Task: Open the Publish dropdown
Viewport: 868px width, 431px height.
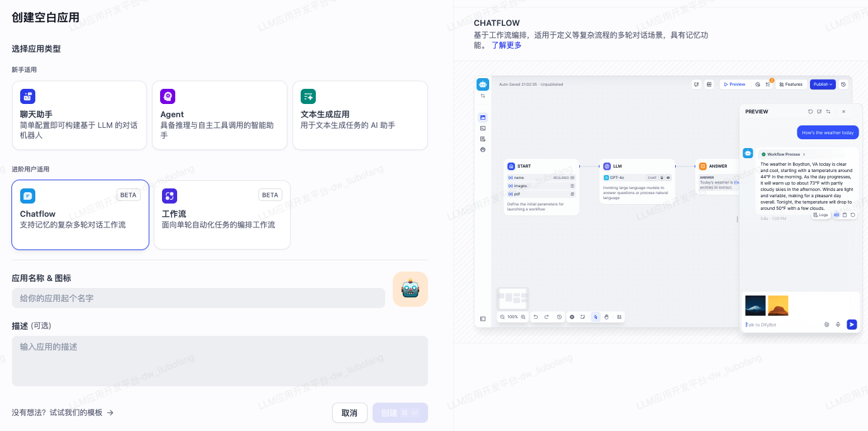Action: point(822,84)
